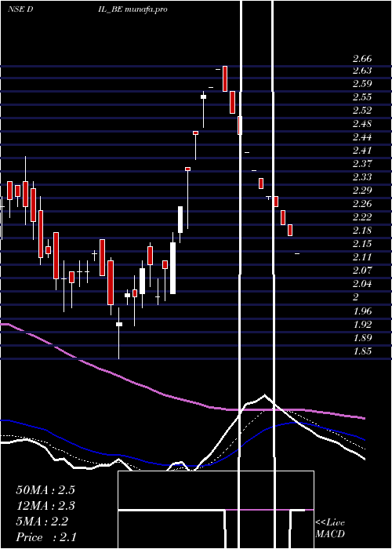Click the 2.26 price axis label
The width and height of the screenshot is (392, 549).
tap(362, 203)
